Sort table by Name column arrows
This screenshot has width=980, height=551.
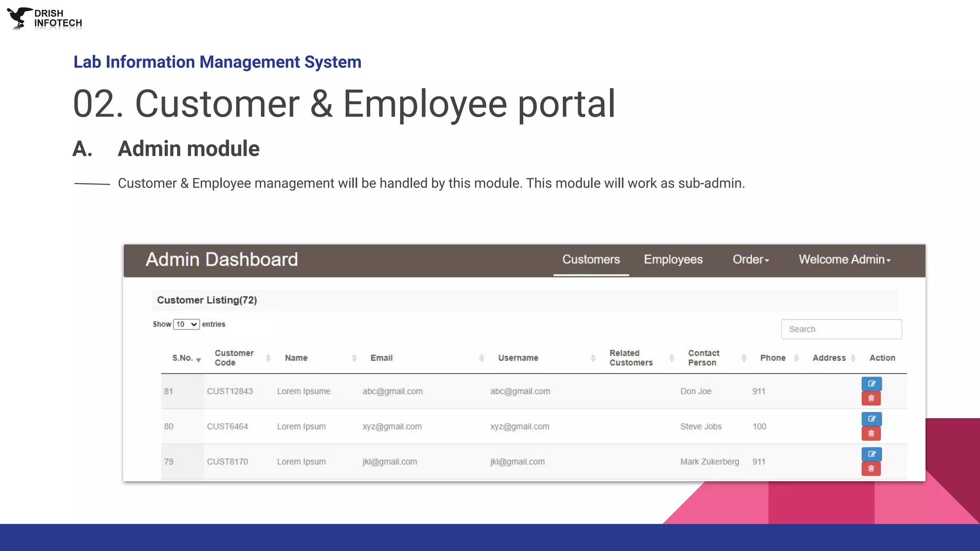tap(354, 358)
